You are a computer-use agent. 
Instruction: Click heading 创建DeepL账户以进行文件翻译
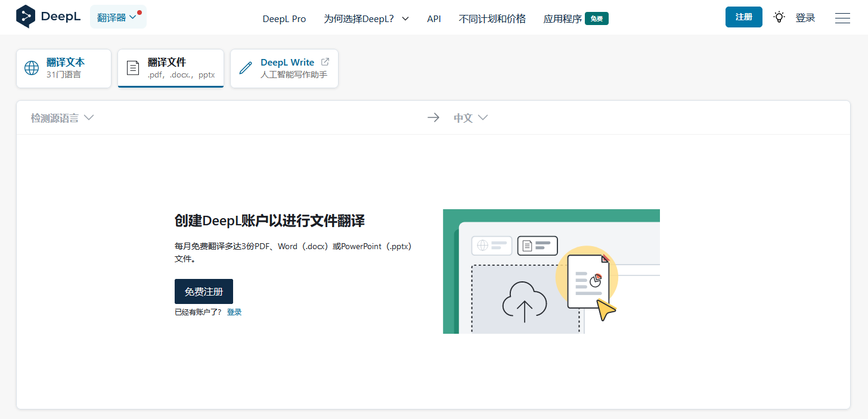click(269, 221)
